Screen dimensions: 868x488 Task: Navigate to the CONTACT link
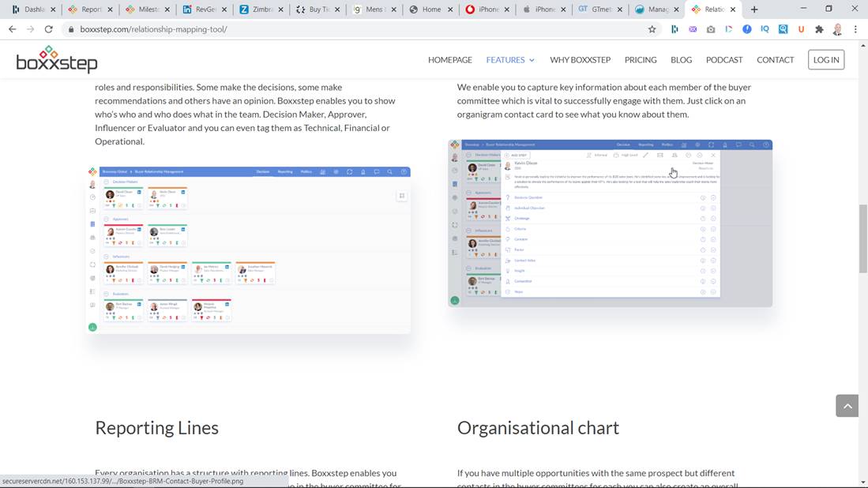775,60
